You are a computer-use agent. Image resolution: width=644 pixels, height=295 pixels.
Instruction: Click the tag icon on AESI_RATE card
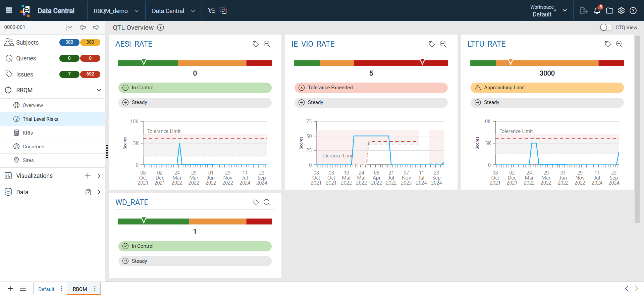point(256,44)
